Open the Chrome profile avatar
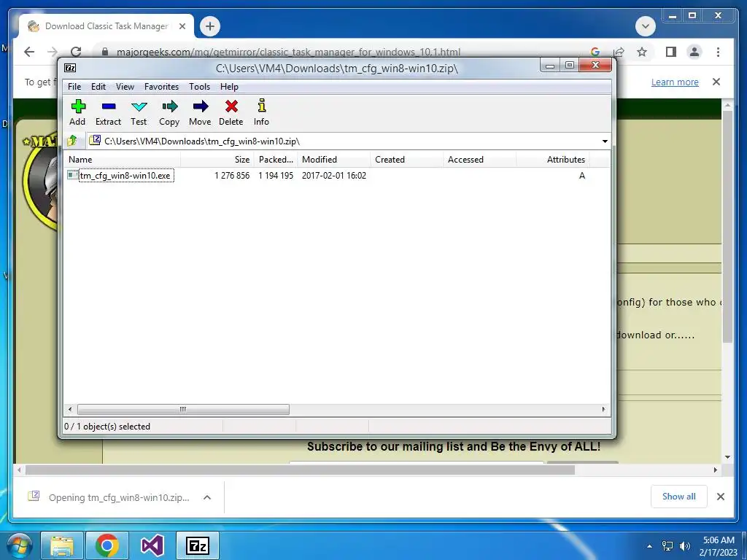Viewport: 747px width, 560px height. pos(694,52)
